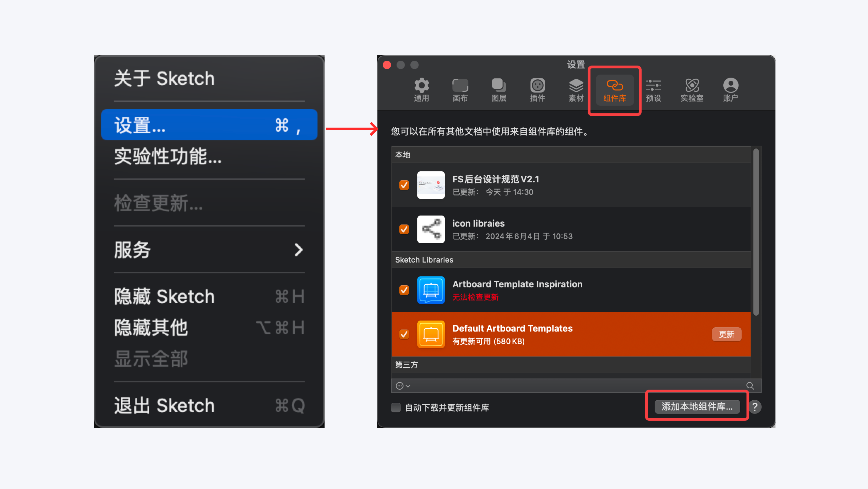The width and height of the screenshot is (868, 489).
Task: Click the Artboard Template Inspiration title text
Action: (517, 284)
